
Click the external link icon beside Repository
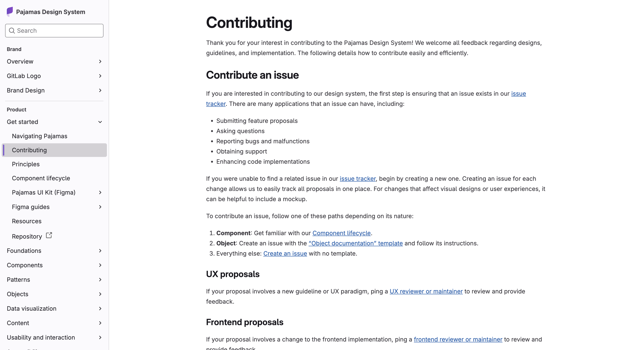click(49, 235)
